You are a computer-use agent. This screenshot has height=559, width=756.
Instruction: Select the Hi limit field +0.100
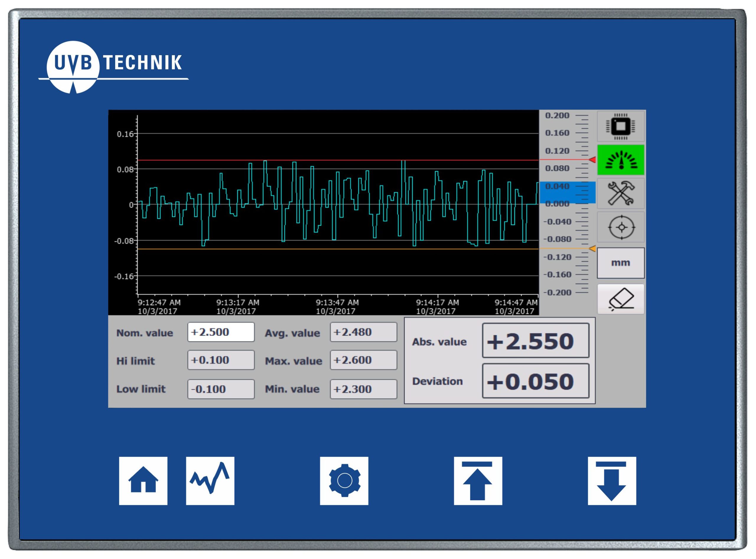221,360
